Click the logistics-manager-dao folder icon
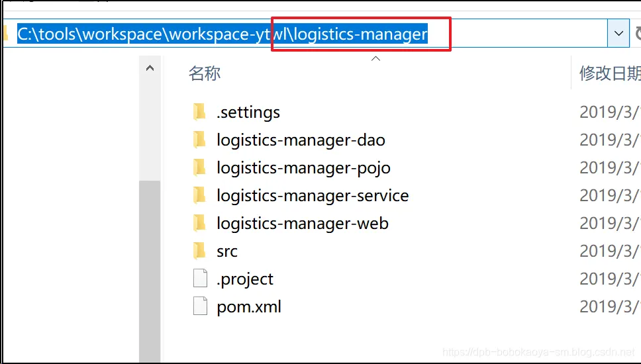Viewport: 641px width, 364px height. coord(199,140)
